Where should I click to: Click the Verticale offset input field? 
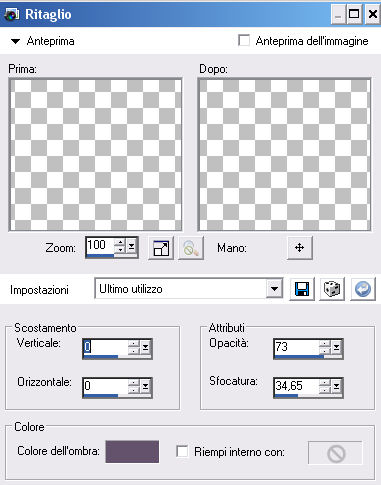click(x=105, y=347)
